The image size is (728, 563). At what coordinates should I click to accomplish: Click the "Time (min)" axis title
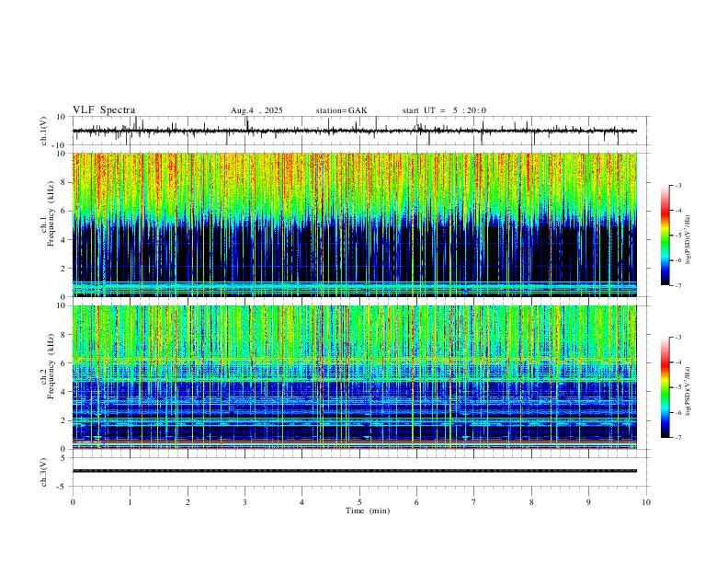coord(368,511)
